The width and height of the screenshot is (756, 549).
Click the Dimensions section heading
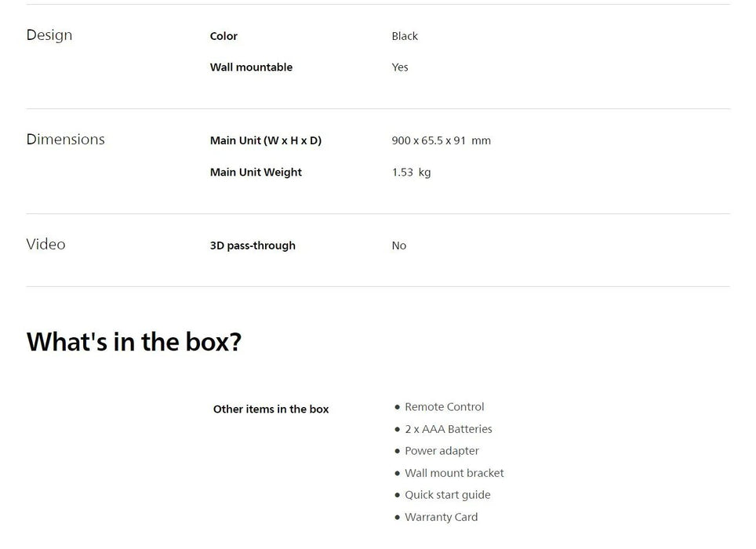pyautogui.click(x=65, y=140)
